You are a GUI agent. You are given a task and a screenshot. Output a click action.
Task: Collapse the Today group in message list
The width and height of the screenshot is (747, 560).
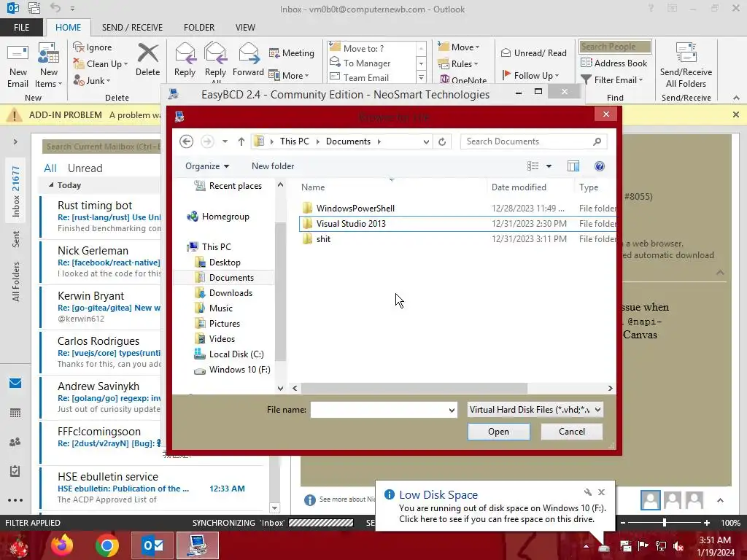point(51,185)
